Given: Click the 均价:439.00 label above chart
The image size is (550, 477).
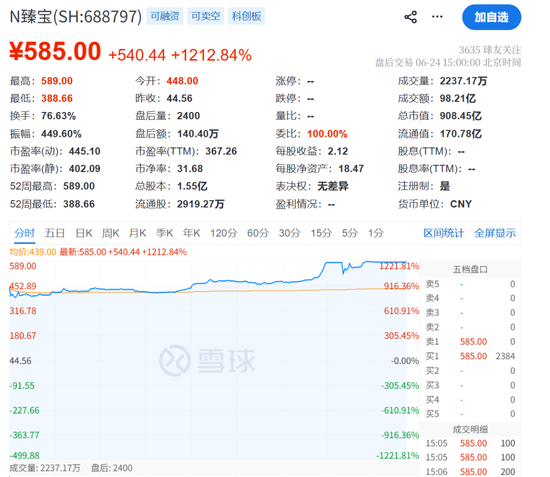Looking at the screenshot, I should point(33,252).
